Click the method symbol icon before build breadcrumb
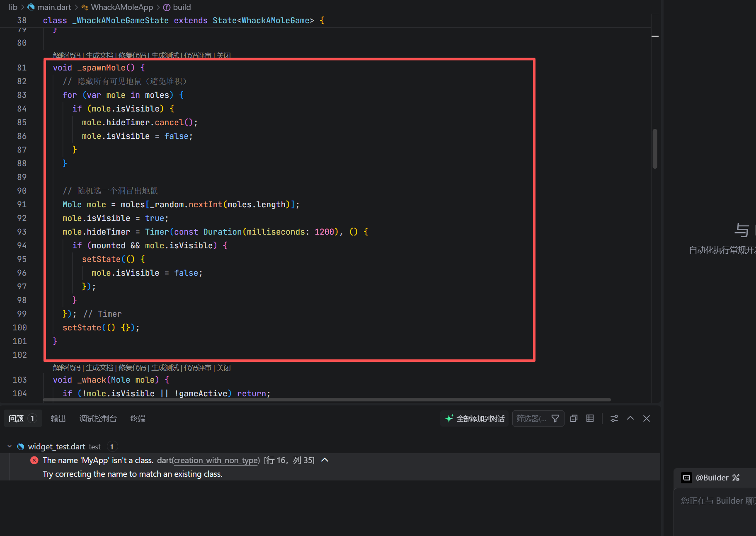This screenshot has width=756, height=536. point(167,7)
